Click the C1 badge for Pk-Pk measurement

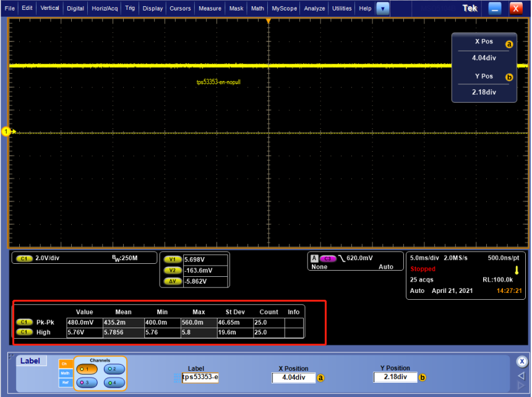point(24,322)
